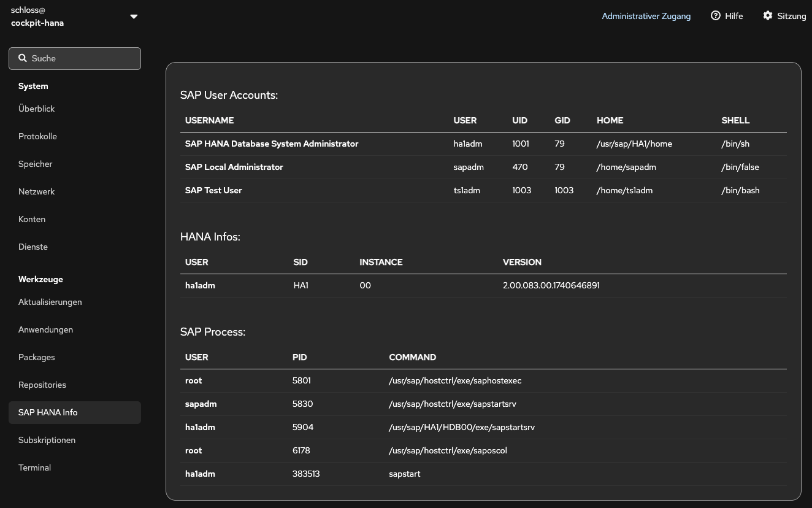Click the shell value /bin/sh
812x508 pixels.
click(x=735, y=144)
